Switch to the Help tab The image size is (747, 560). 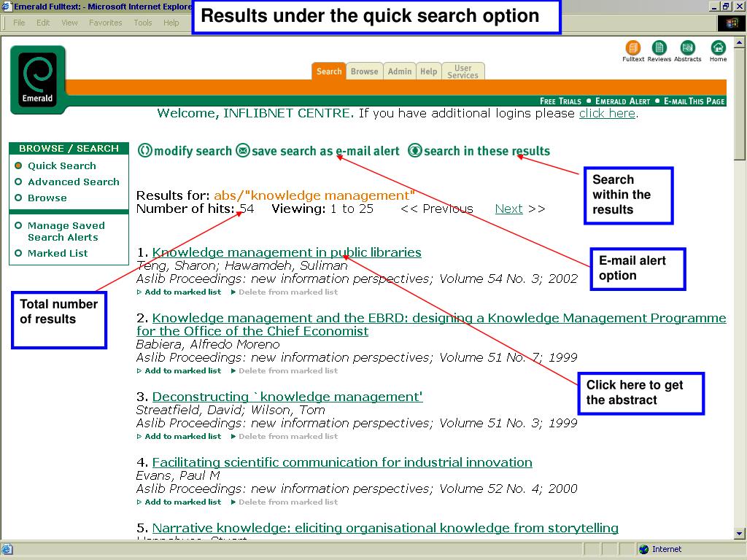pos(429,71)
